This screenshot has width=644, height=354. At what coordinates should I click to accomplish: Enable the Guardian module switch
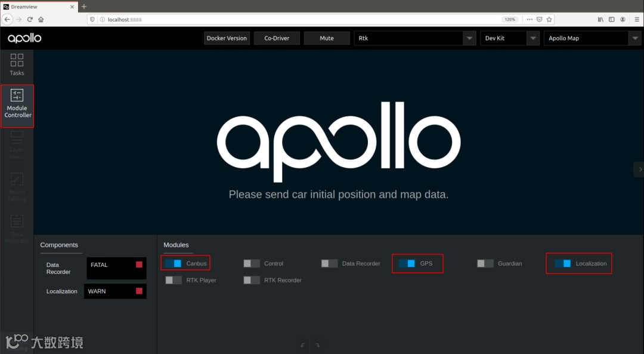(485, 263)
